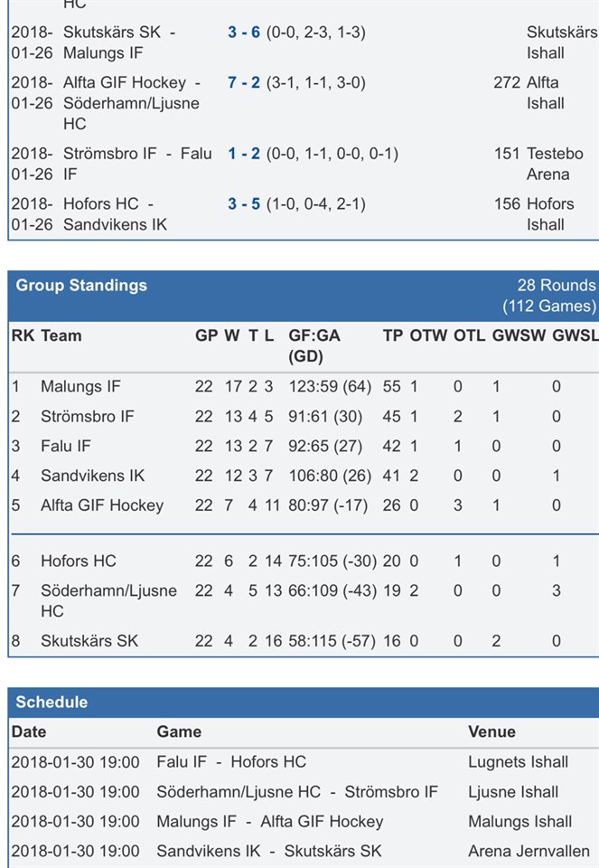Image resolution: width=599 pixels, height=868 pixels.
Task: Open Falu IF from the third standings row
Action: 66,447
